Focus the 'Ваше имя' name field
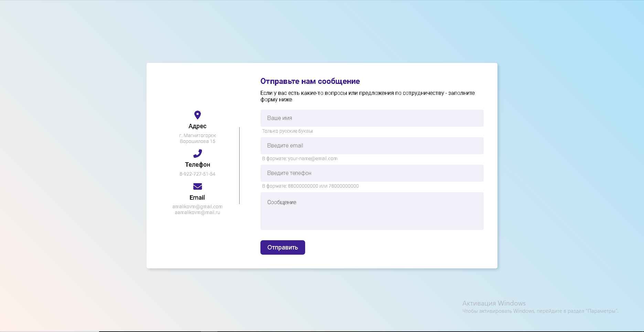 click(372, 118)
